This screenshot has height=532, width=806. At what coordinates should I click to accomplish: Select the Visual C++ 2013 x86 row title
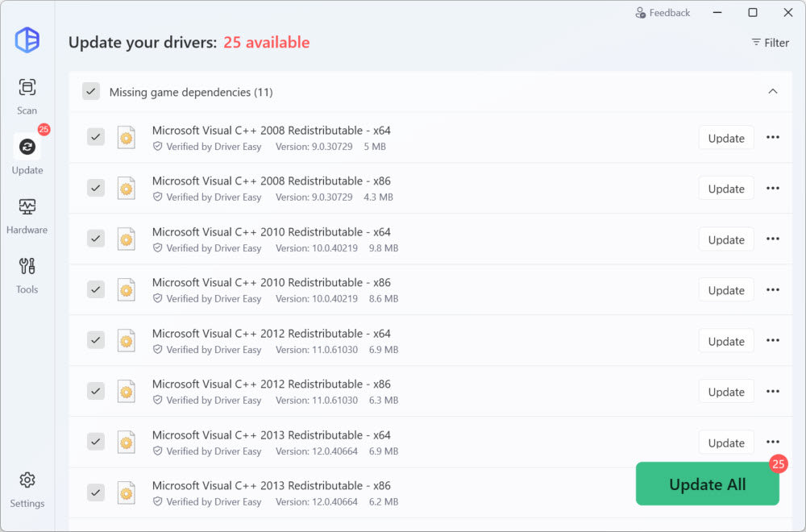[271, 485]
